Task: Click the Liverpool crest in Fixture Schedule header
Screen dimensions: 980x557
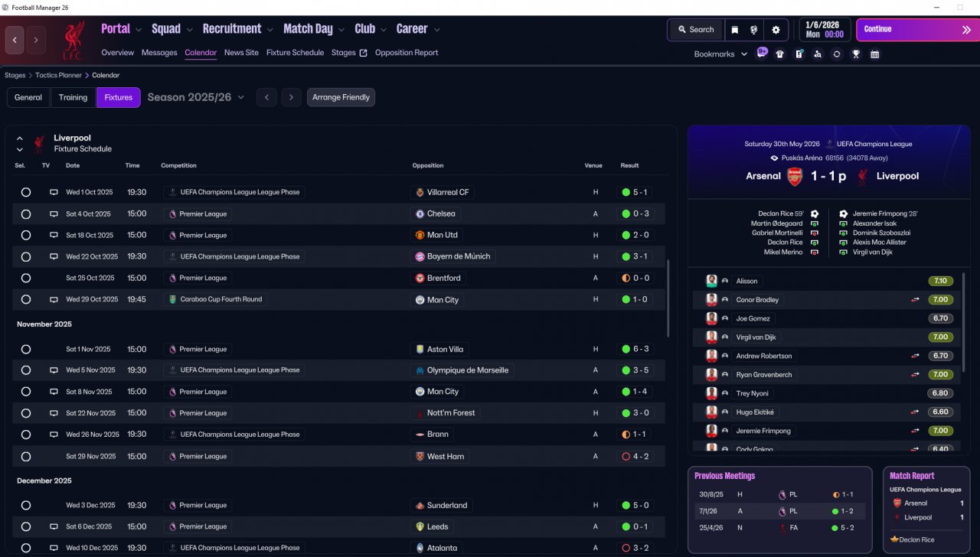Action: [x=39, y=144]
